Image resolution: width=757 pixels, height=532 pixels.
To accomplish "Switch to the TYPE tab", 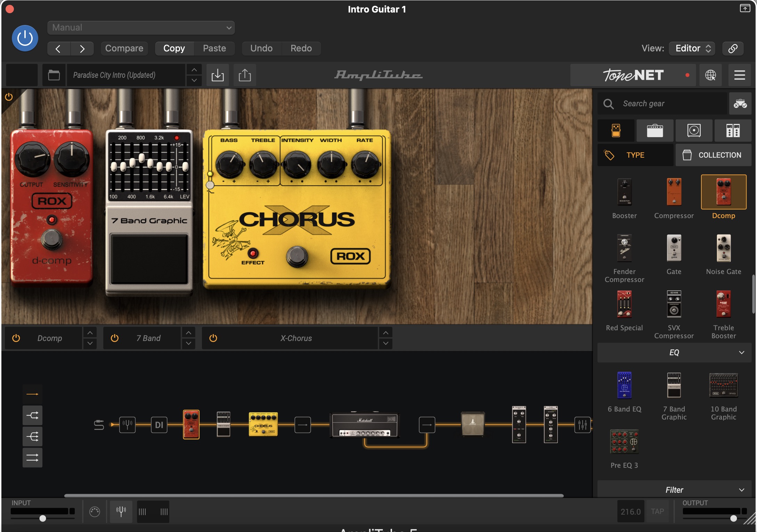I will [x=635, y=155].
